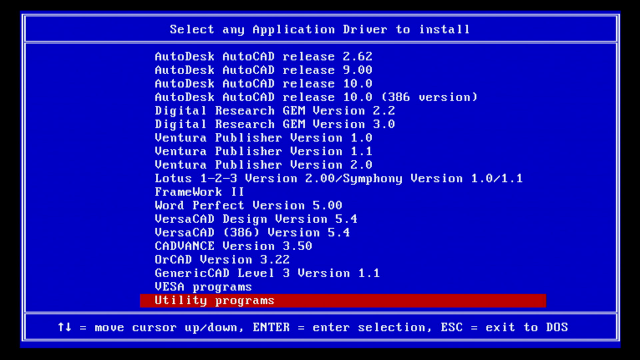Choose CADVANCE Version 3.50
This screenshot has height=360, width=640.
(233, 246)
